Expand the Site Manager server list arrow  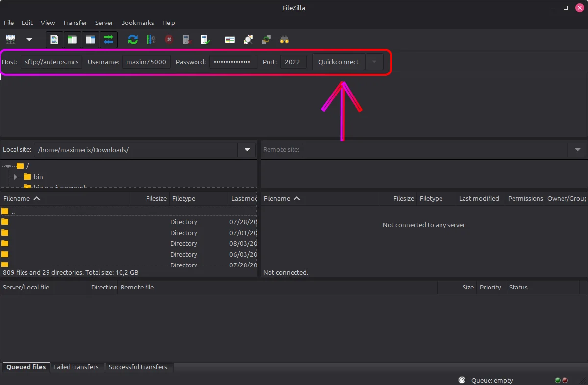(x=29, y=39)
